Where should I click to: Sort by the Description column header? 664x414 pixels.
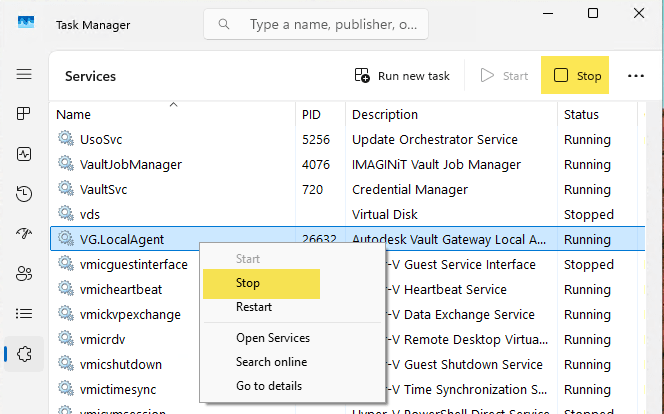[451, 114]
